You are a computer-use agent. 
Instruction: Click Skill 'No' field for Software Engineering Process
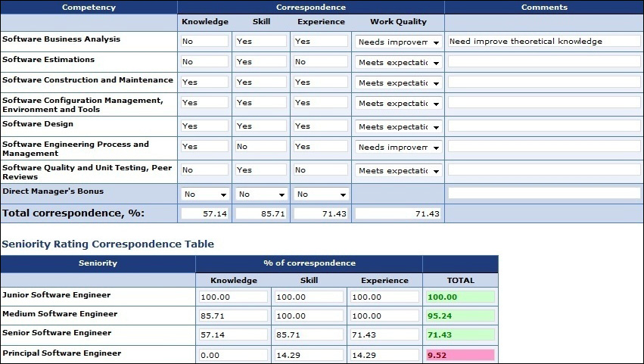[261, 146]
